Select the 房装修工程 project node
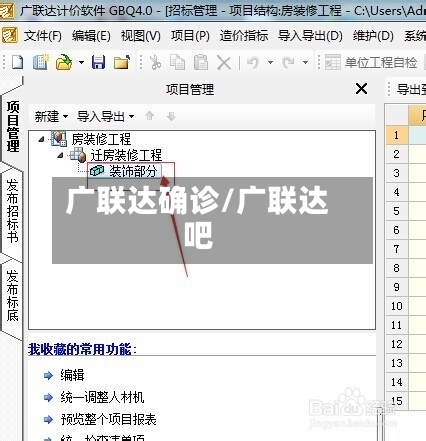This screenshot has width=426, height=441. click(101, 139)
